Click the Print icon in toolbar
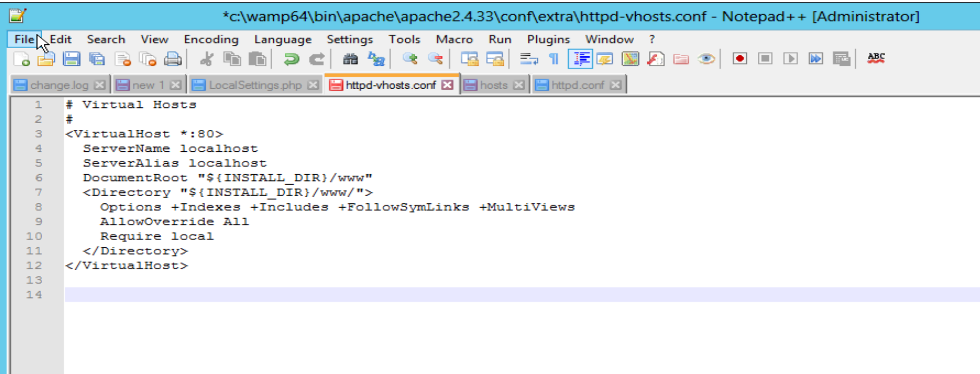Viewport: 980px width, 374px height. click(173, 59)
